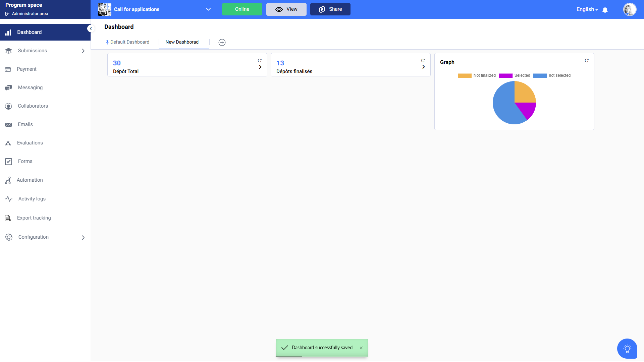Image resolution: width=644 pixels, height=362 pixels.
Task: Expand the Submissions submenu
Action: [83, 51]
